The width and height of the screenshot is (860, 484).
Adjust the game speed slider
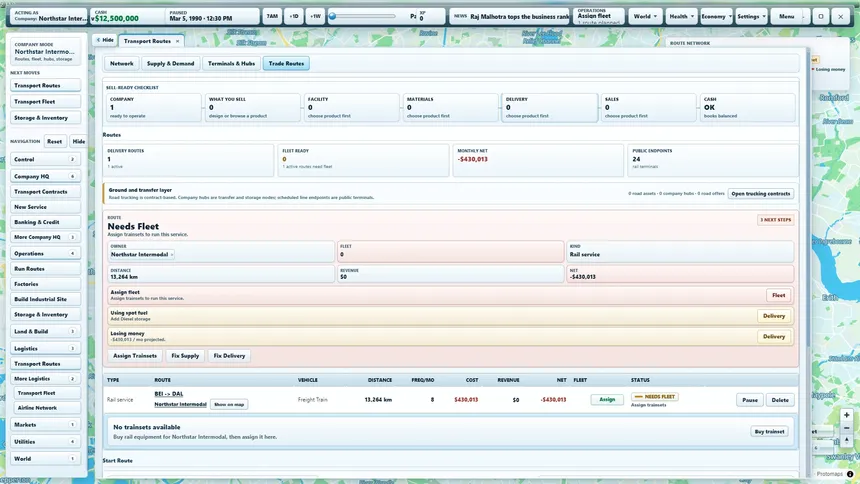coord(363,16)
